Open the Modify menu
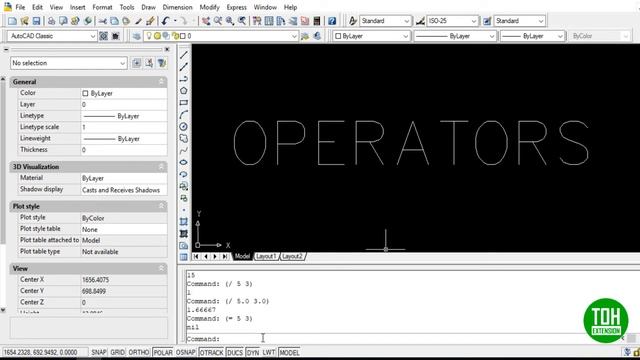 tap(209, 7)
